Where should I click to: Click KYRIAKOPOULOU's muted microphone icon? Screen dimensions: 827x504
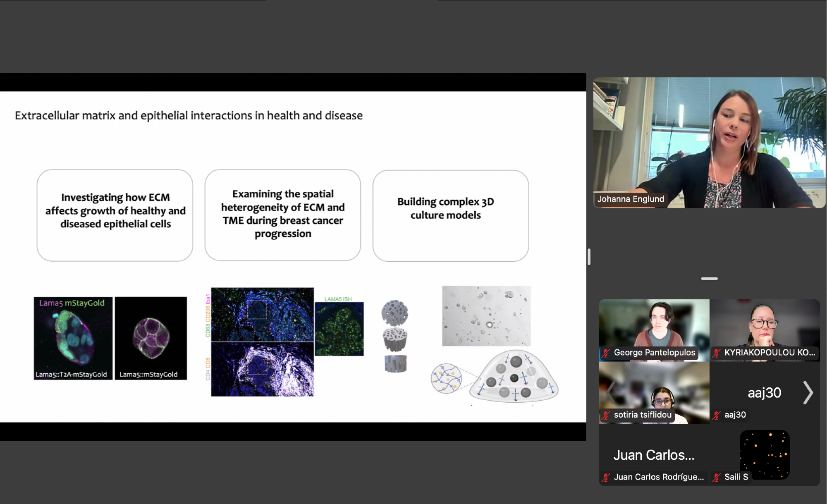pyautogui.click(x=716, y=353)
